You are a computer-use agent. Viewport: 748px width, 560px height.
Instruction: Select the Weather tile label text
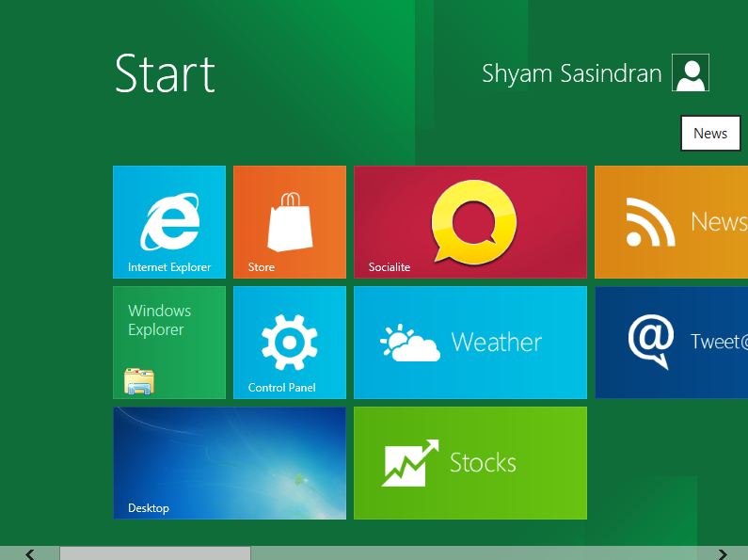496,342
